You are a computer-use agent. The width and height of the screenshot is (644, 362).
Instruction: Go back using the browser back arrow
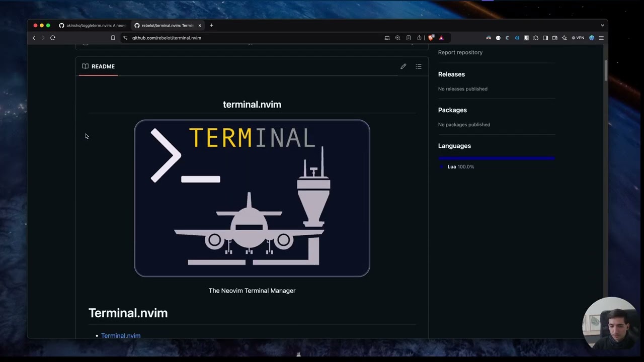coord(34,38)
